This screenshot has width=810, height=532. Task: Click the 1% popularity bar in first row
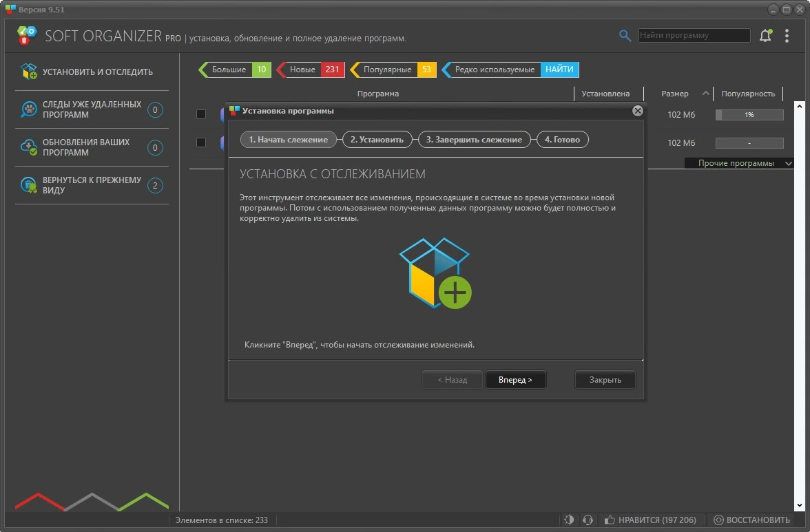(749, 114)
